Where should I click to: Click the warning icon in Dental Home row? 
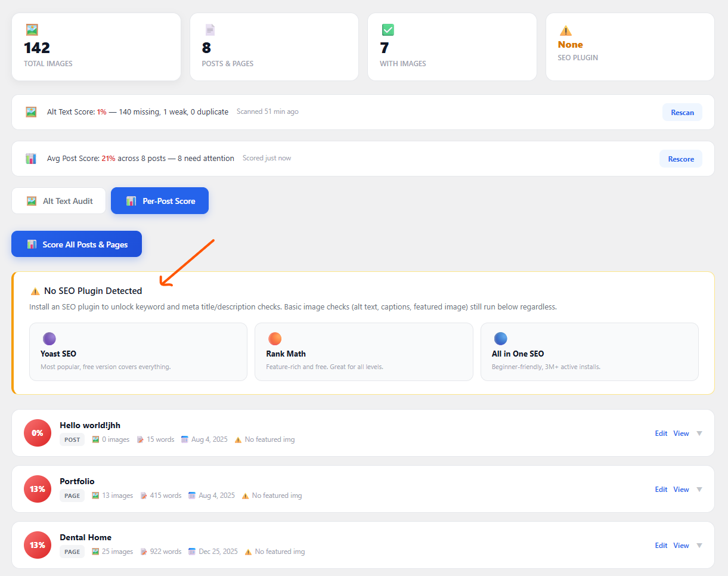[248, 552]
